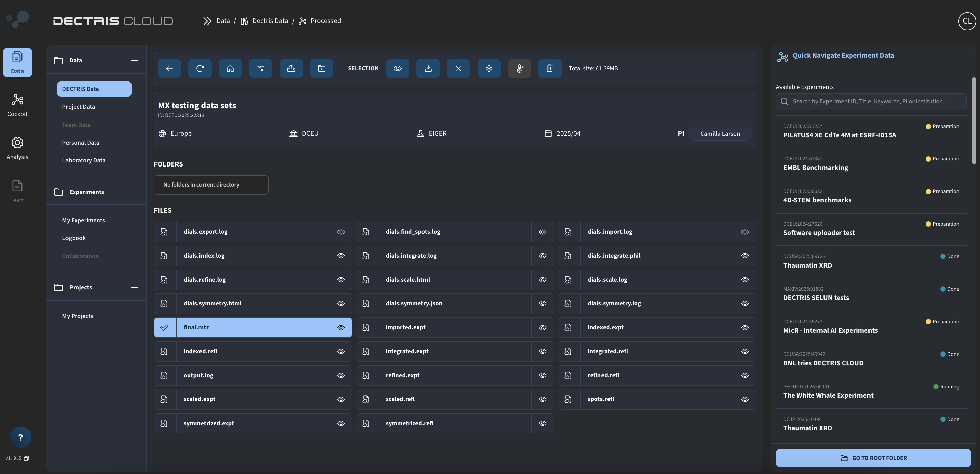Open Personal Data in sidebar
Viewport: 980px width, 474px height.
tap(81, 143)
